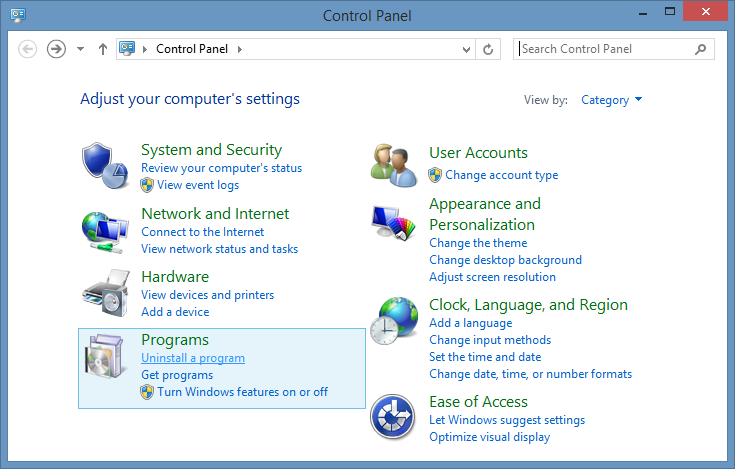Expand recent locations arrow beside Forward button
The image size is (735, 469).
click(x=81, y=49)
